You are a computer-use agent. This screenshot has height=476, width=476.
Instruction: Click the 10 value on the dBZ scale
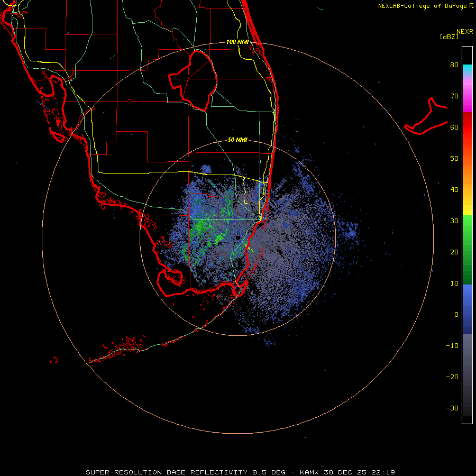coord(454,283)
